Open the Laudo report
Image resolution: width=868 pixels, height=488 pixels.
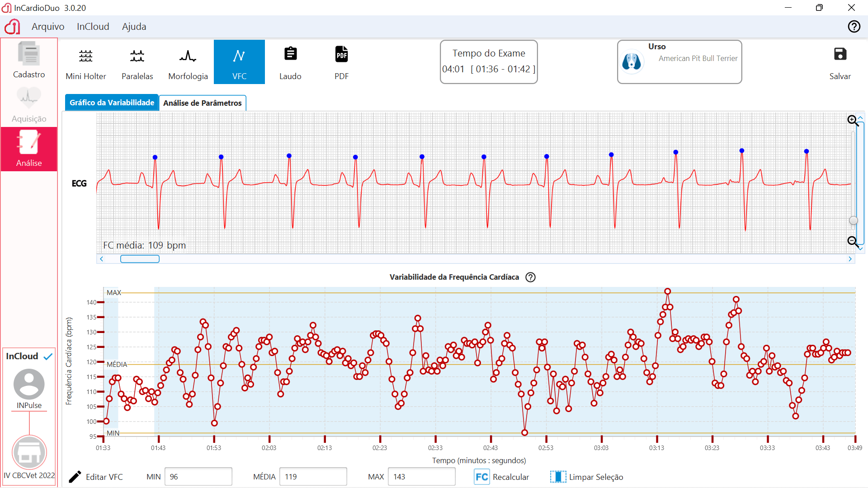click(x=290, y=62)
